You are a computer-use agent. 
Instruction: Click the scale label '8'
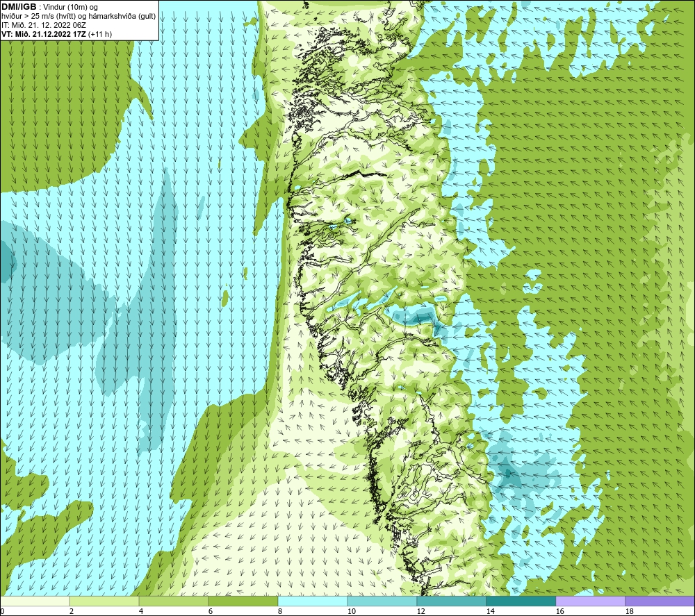[280, 611]
